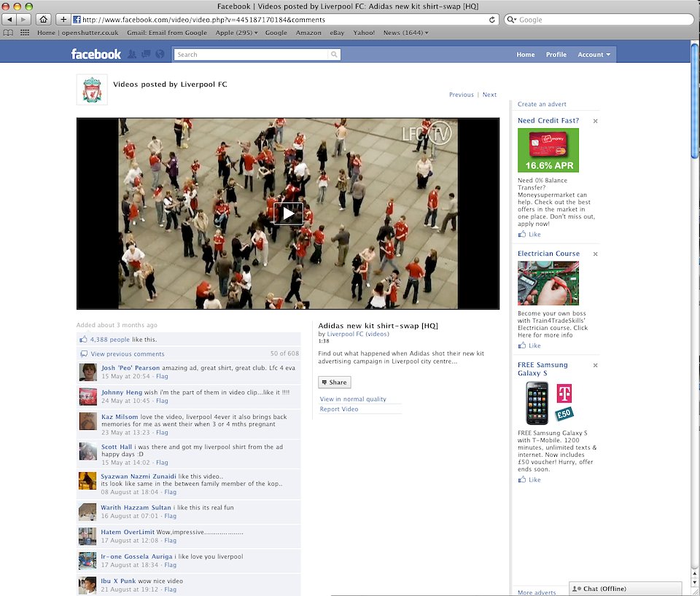Expand the Account dropdown menu
700x596 pixels.
[x=594, y=55]
